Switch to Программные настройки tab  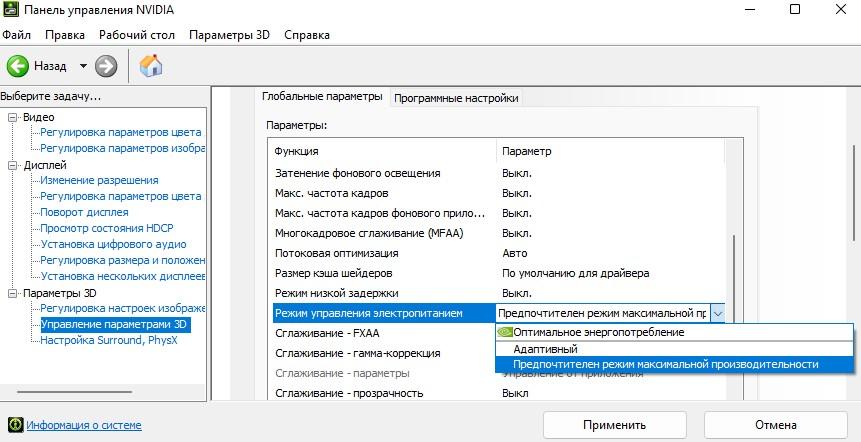point(456,98)
